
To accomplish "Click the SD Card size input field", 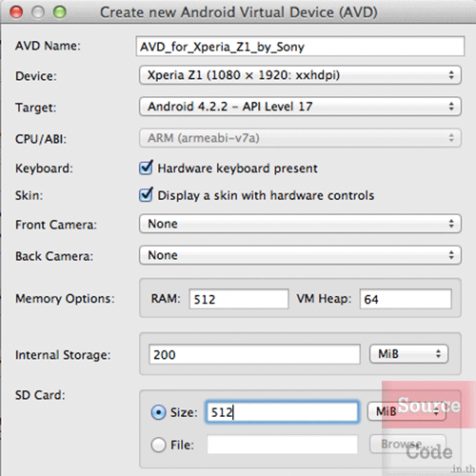I will (282, 412).
